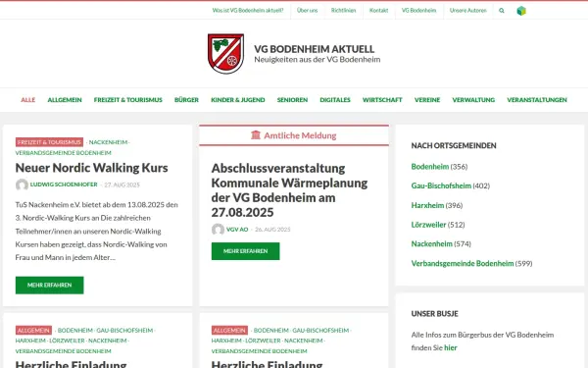
Task: Click the VGV AO author avatar
Action: coord(218,230)
